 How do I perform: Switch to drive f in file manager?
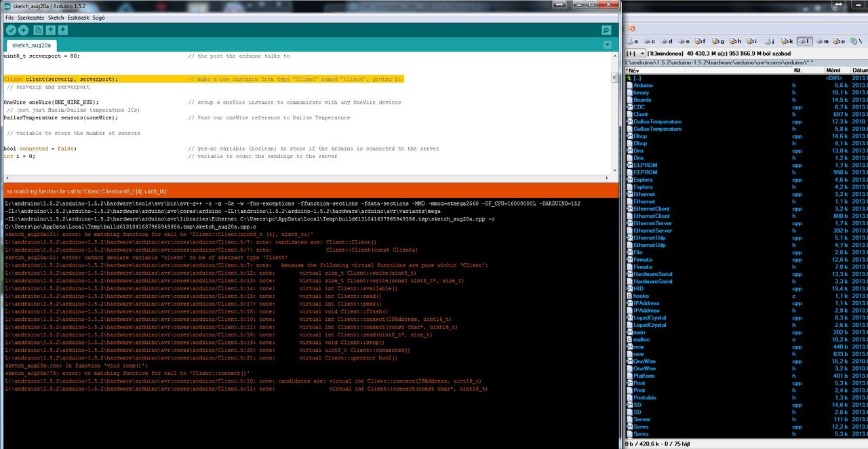pyautogui.click(x=701, y=41)
